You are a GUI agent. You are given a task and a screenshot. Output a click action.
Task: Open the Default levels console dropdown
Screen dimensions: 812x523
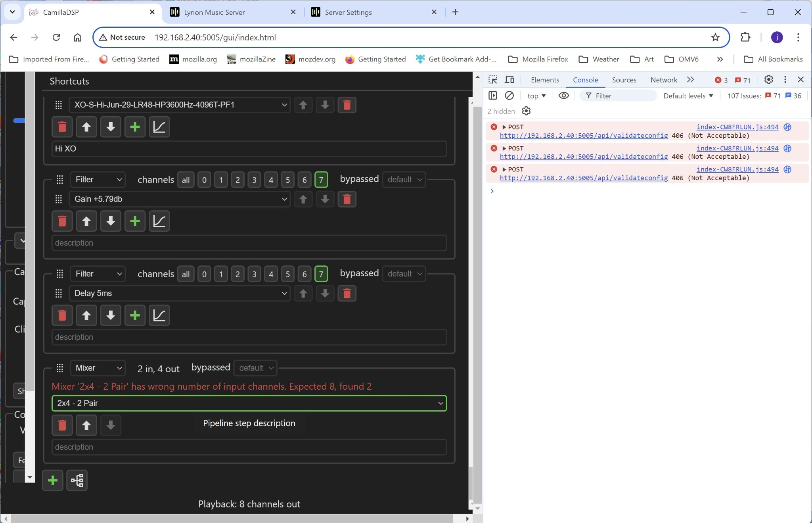point(688,96)
